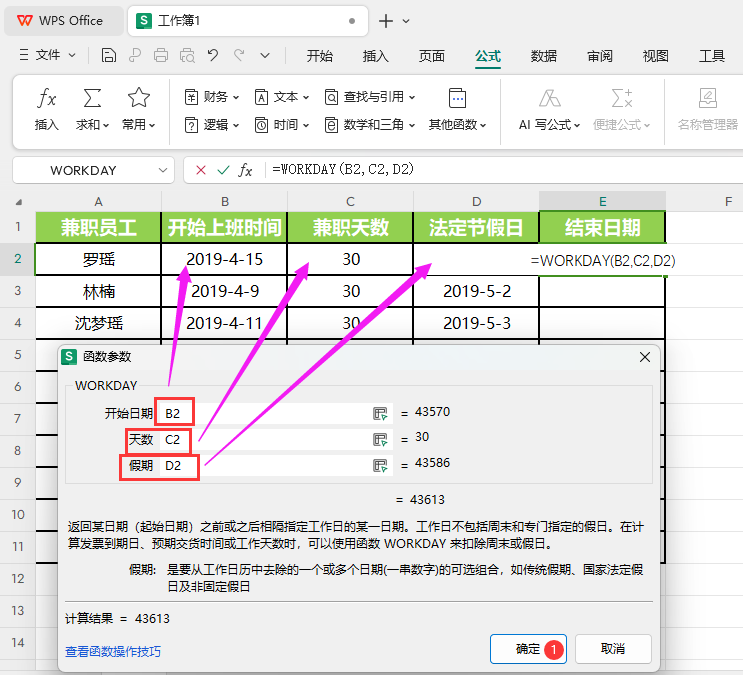
Task: Switch to the 开始 ribbon tab
Action: point(319,56)
